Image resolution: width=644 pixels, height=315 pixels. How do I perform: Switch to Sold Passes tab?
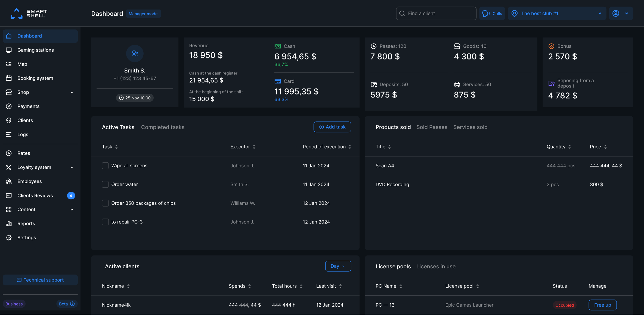click(x=432, y=127)
